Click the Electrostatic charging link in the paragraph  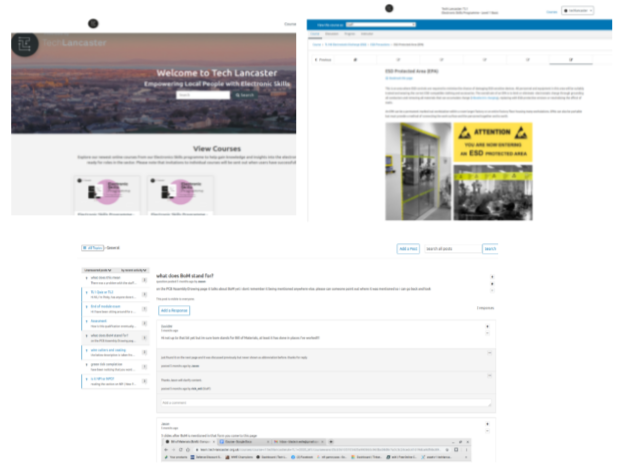tap(485, 98)
